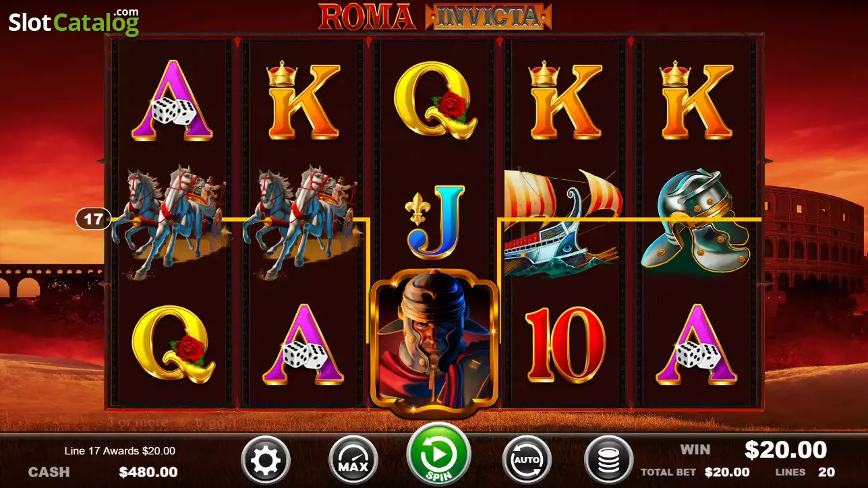Click the chariot symbol on second reel
868x488 pixels.
[301, 222]
